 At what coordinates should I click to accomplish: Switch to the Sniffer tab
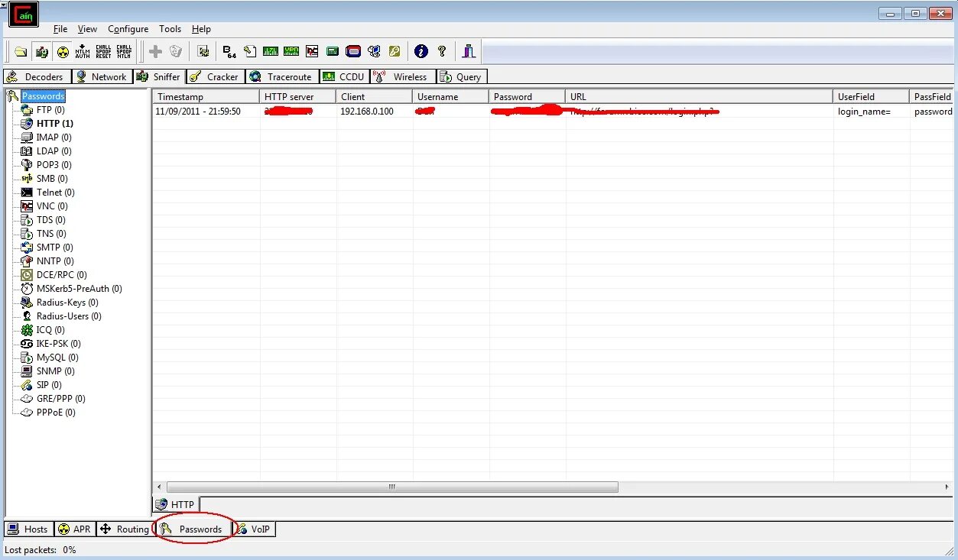[159, 76]
